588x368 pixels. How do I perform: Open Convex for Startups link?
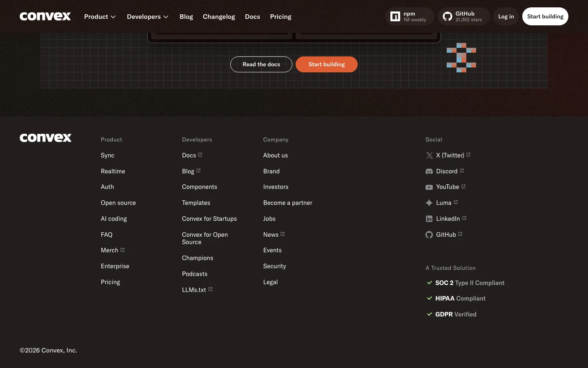click(209, 219)
